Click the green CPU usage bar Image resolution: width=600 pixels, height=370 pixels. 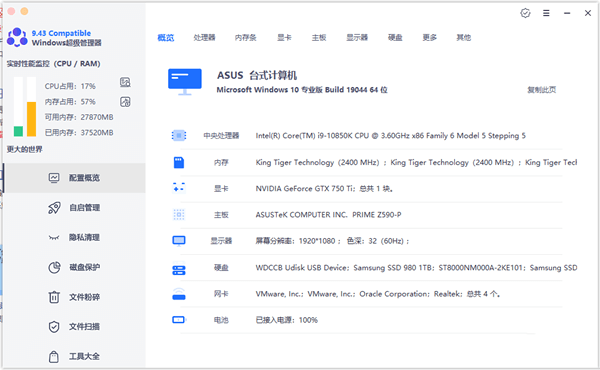18,131
